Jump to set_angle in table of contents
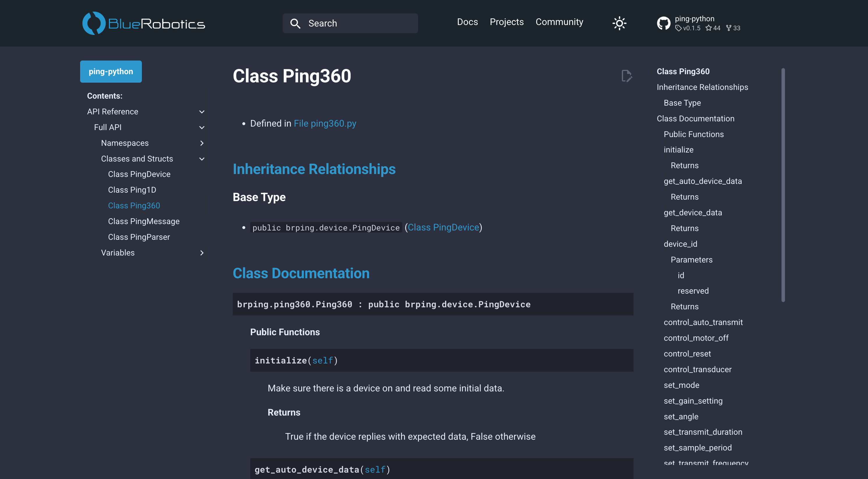868x479 pixels. [x=681, y=416]
